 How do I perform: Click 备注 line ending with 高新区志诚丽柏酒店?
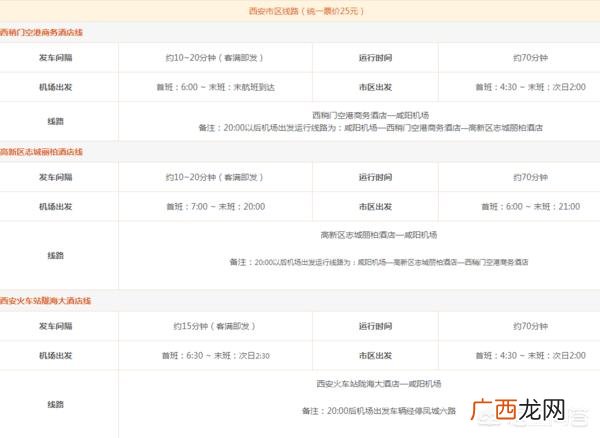tap(370, 128)
